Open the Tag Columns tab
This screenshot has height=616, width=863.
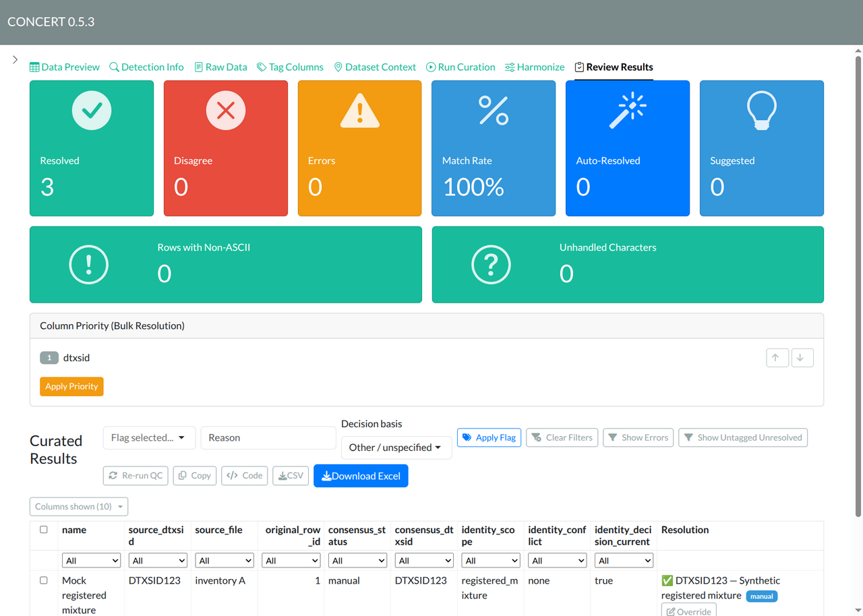click(x=290, y=67)
